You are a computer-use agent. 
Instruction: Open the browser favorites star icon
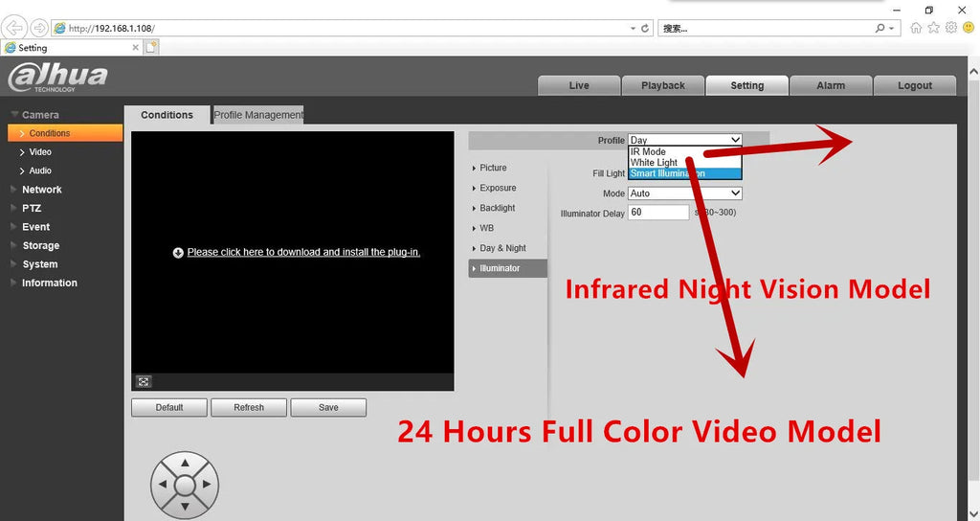[x=933, y=29]
